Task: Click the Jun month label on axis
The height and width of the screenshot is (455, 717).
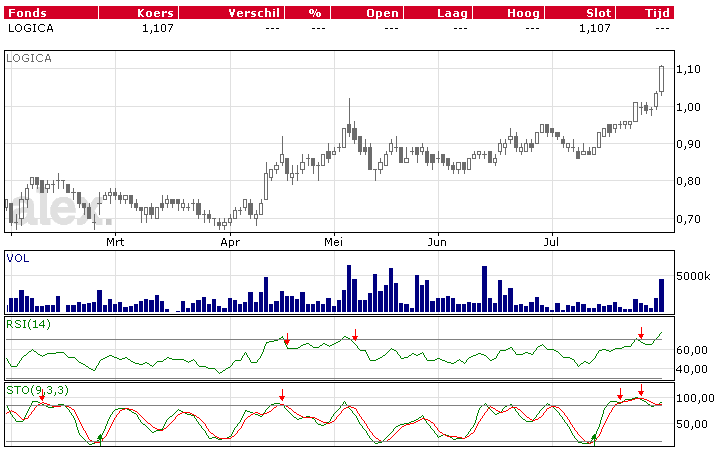Action: (x=437, y=242)
